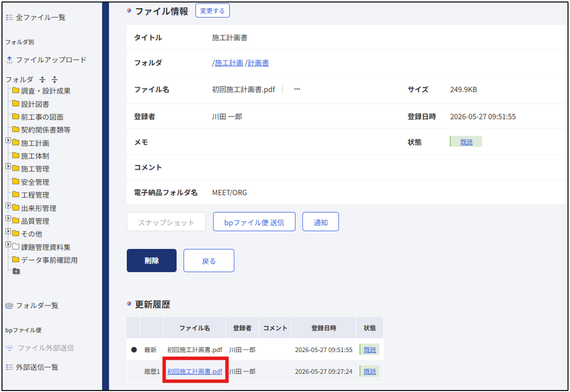570x392 pixels.
Task: Click folder icon of 前工事の図面
Action: tap(16, 117)
